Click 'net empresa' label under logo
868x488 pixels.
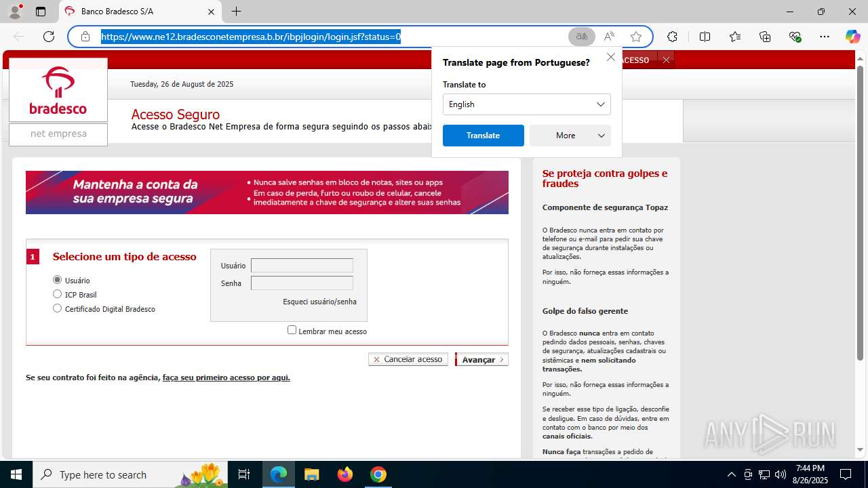point(58,134)
